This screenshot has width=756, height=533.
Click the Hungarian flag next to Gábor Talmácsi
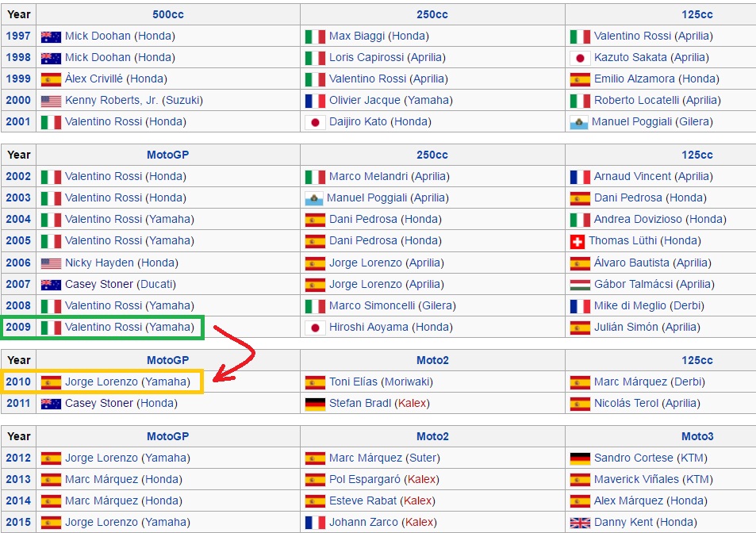point(580,284)
